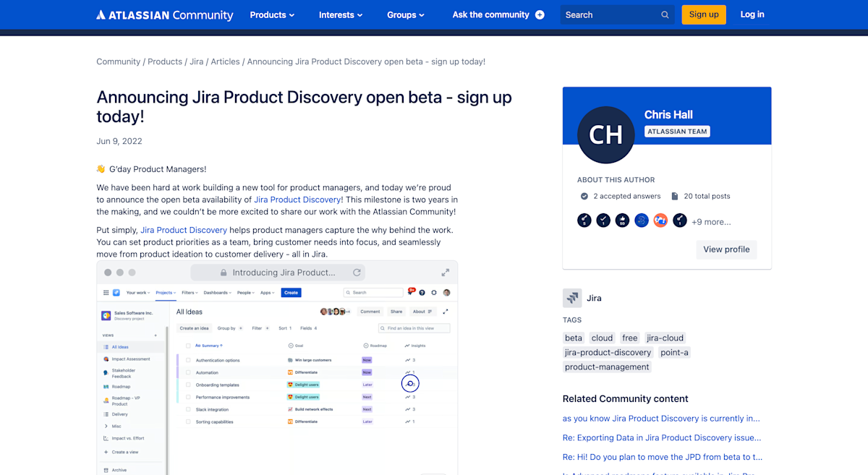Viewport: 868px width, 475px height.
Task: Click the help question icon in embedded Jira
Action: (x=422, y=293)
